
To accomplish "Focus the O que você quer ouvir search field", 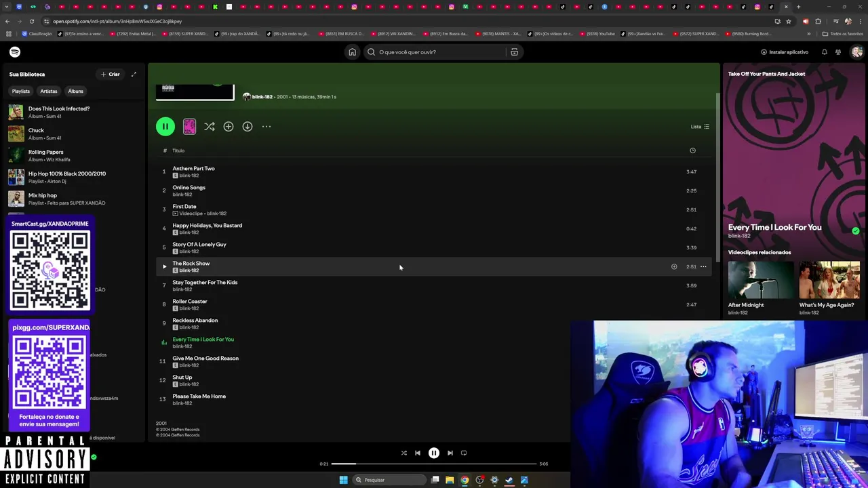I will pyautogui.click(x=434, y=52).
